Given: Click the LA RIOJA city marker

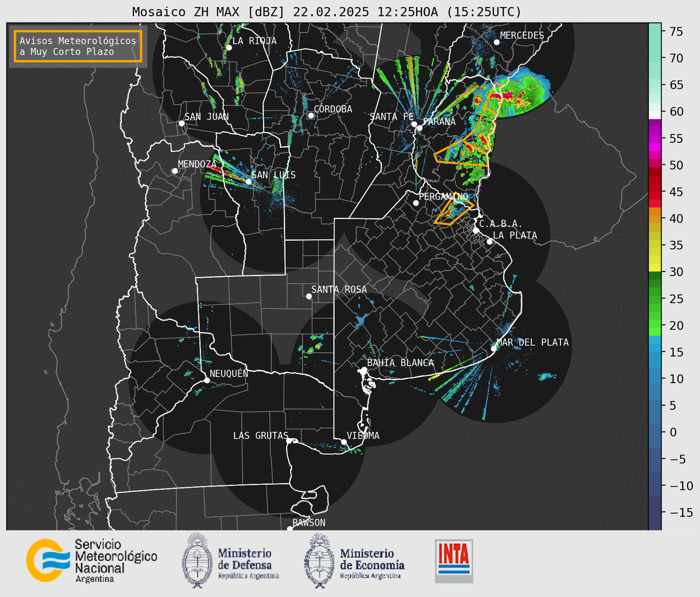Looking at the screenshot, I should [229, 48].
